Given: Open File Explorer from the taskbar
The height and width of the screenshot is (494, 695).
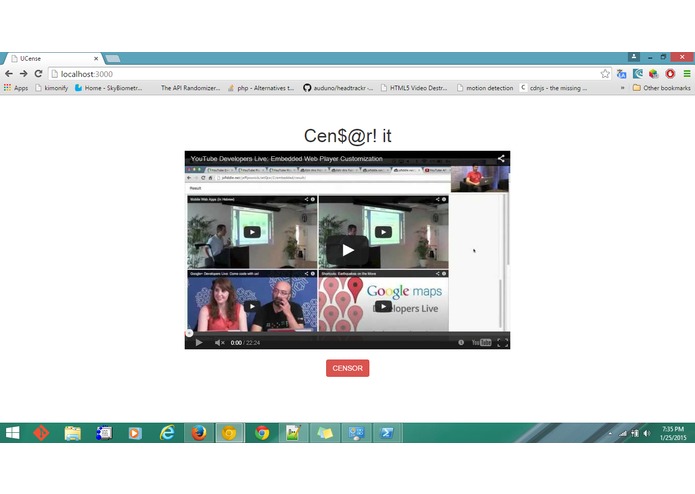Looking at the screenshot, I should (x=73, y=433).
